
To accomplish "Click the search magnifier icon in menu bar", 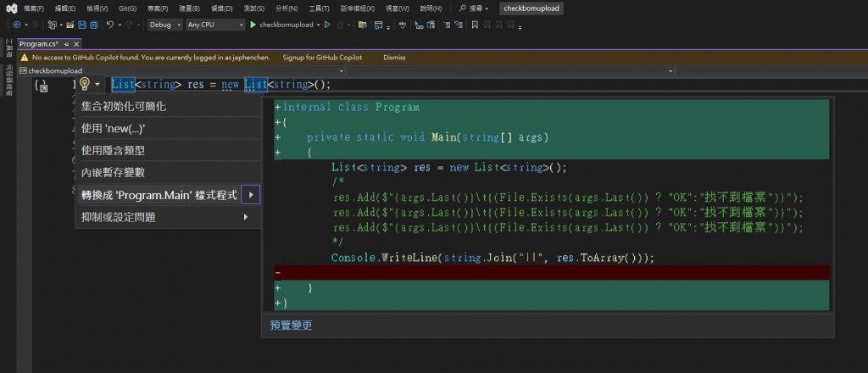I will tap(463, 8).
